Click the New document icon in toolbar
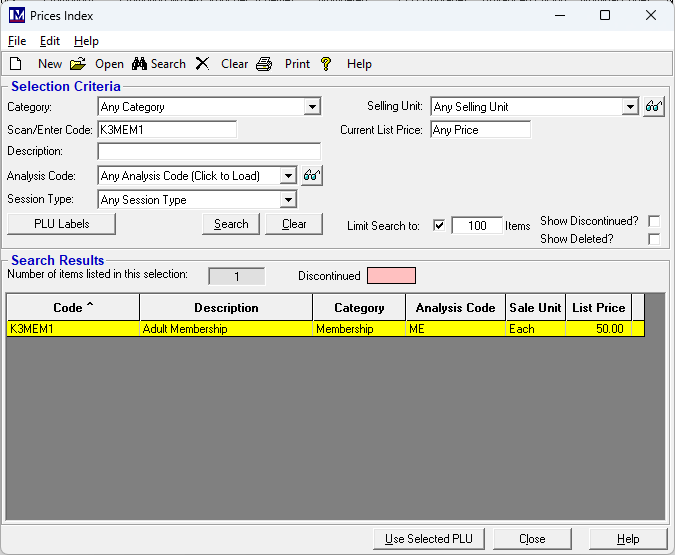This screenshot has height=555, width=675. point(16,64)
